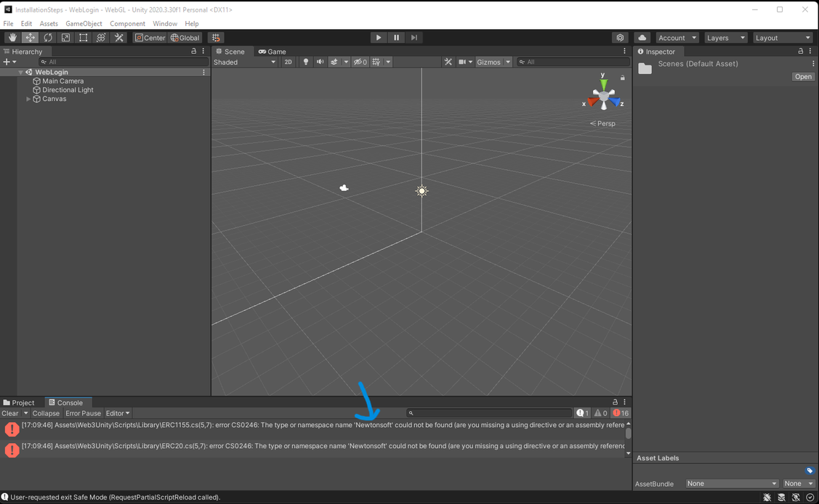Open the Window menu
This screenshot has width=819, height=504.
tap(165, 23)
